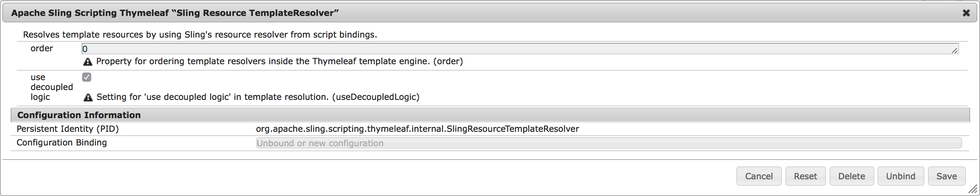Image resolution: width=980 pixels, height=196 pixels.
Task: Click the 'order' property label
Action: (42, 48)
